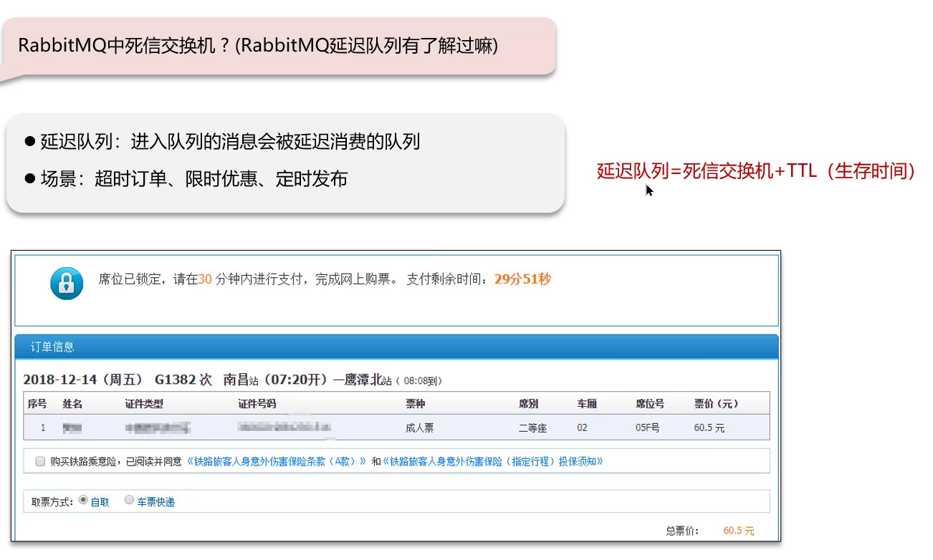The image size is (933, 560).
Task: Click the 05F号 seat number cell
Action: 648,428
